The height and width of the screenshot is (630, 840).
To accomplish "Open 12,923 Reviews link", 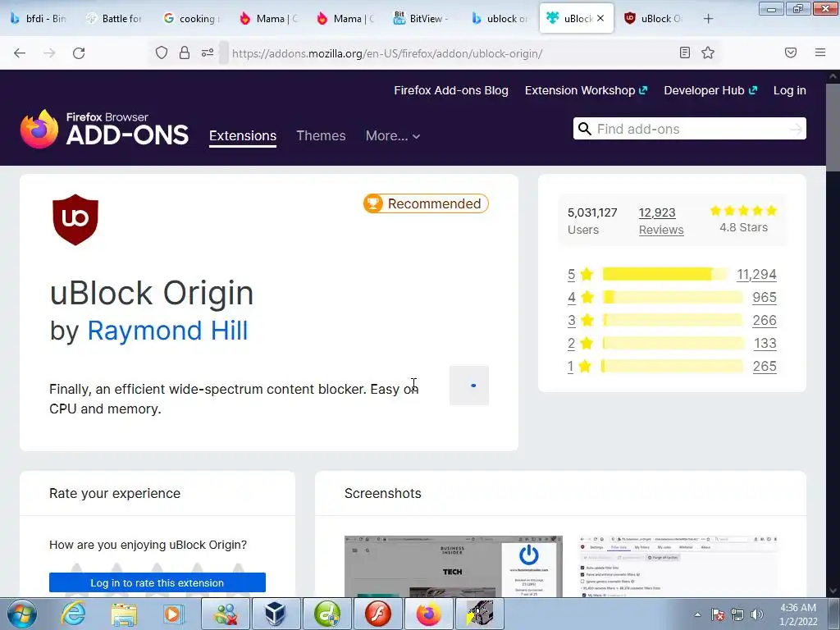I will (x=661, y=221).
